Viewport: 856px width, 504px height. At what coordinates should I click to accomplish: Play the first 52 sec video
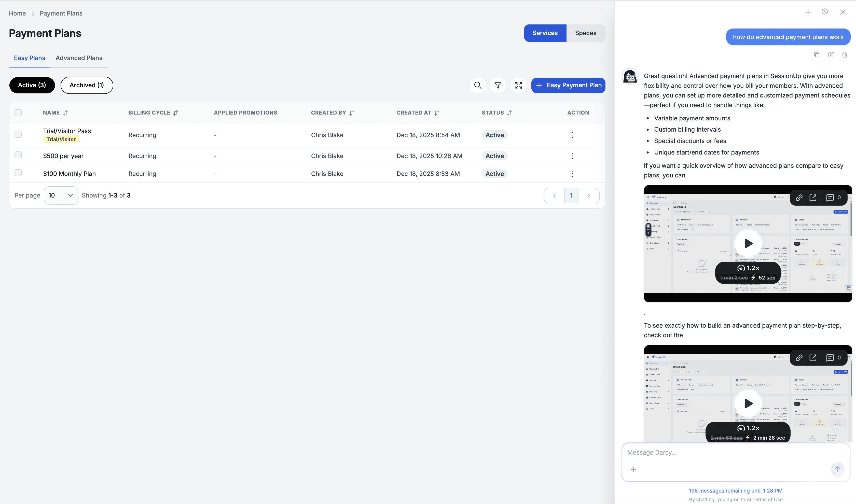748,243
